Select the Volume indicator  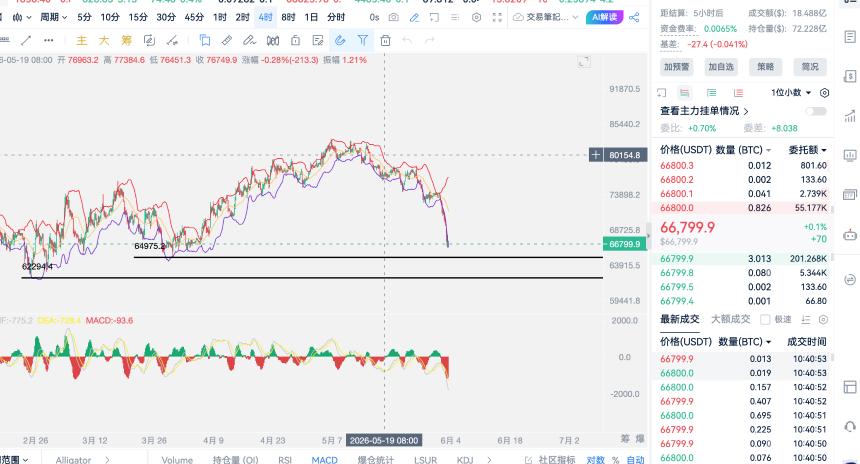pyautogui.click(x=177, y=460)
